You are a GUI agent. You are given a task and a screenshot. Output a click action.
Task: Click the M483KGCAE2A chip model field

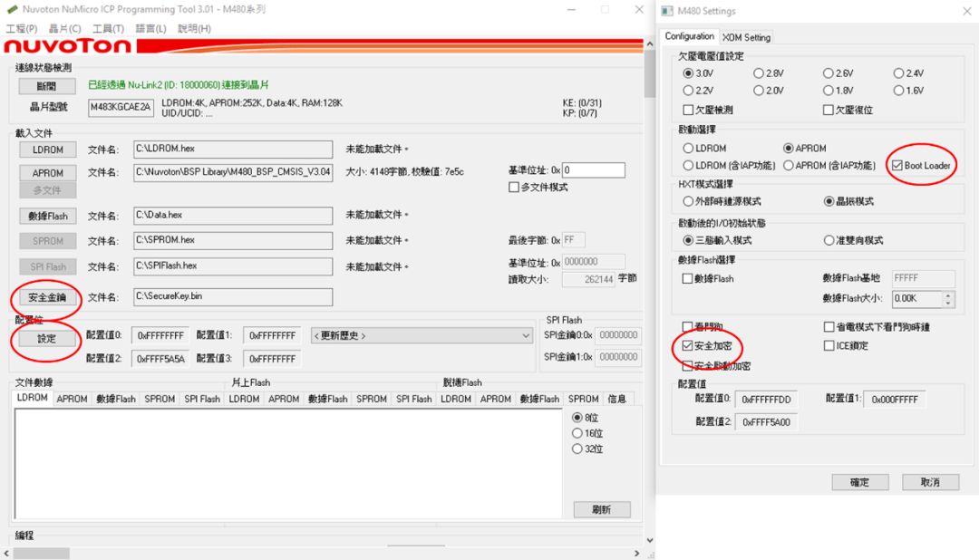pyautogui.click(x=121, y=108)
